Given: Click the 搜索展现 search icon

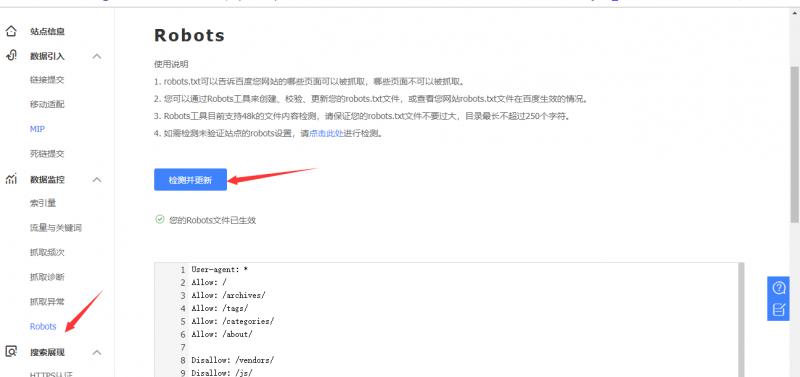Looking at the screenshot, I should (x=11, y=351).
